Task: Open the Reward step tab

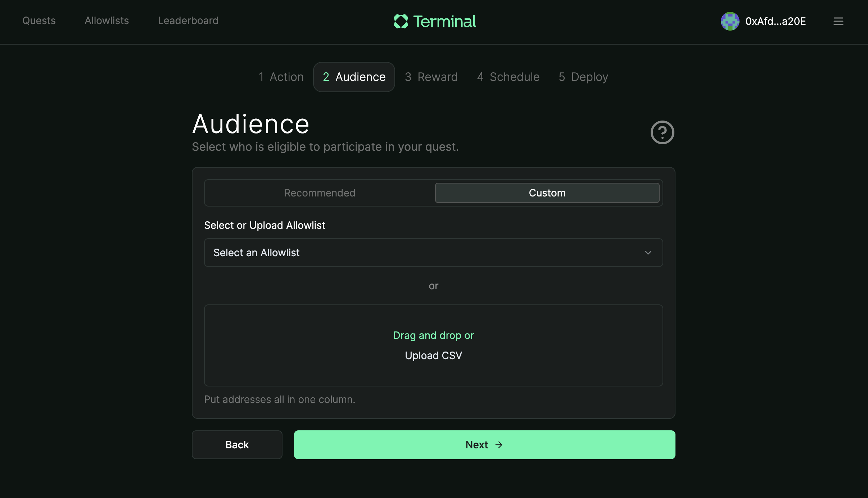Action: pos(431,77)
